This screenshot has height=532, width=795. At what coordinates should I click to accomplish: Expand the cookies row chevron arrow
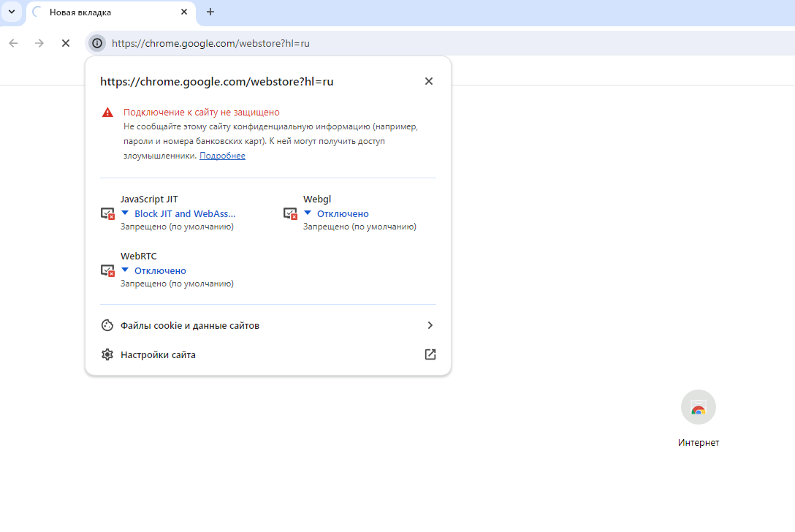coord(430,325)
